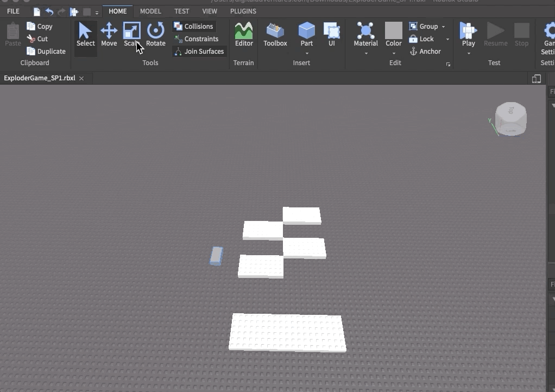Select the small gray highlighted part
The height and width of the screenshot is (392, 555).
point(216,256)
